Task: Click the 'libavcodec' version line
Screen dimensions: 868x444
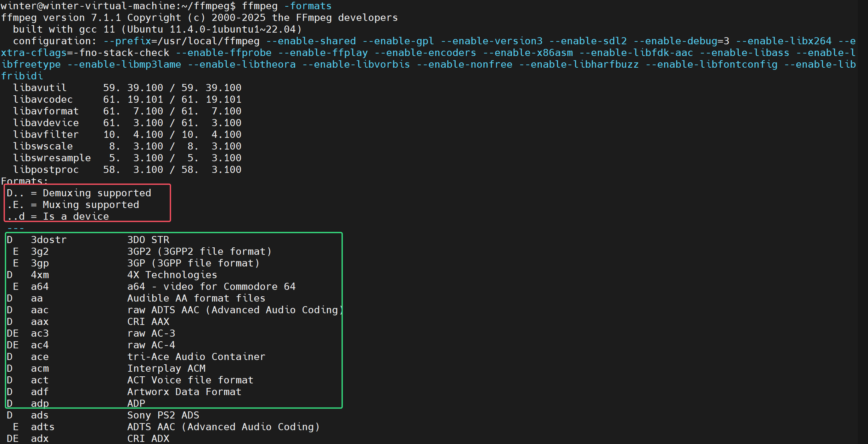Action: [x=43, y=100]
